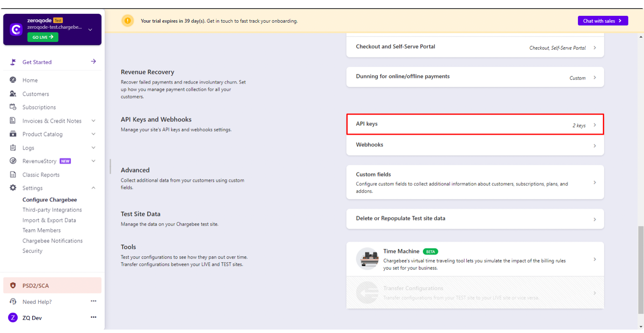This screenshot has height=333, width=644.
Task: Open the Custom fields setting
Action: tap(475, 182)
